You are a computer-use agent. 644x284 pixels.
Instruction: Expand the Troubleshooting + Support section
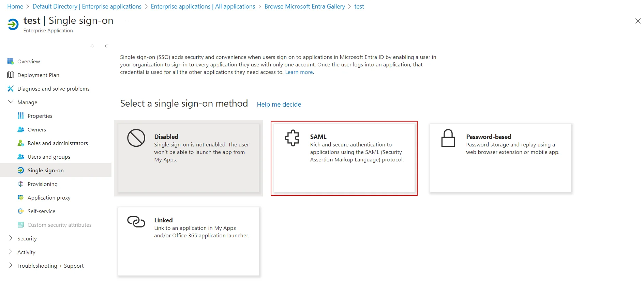pos(11,266)
